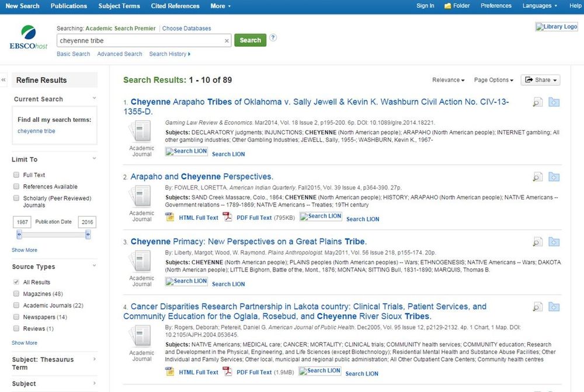Open Arapaho and Cheyenne Perspectives article
Viewport: 584px width, 392px height.
[x=202, y=177]
